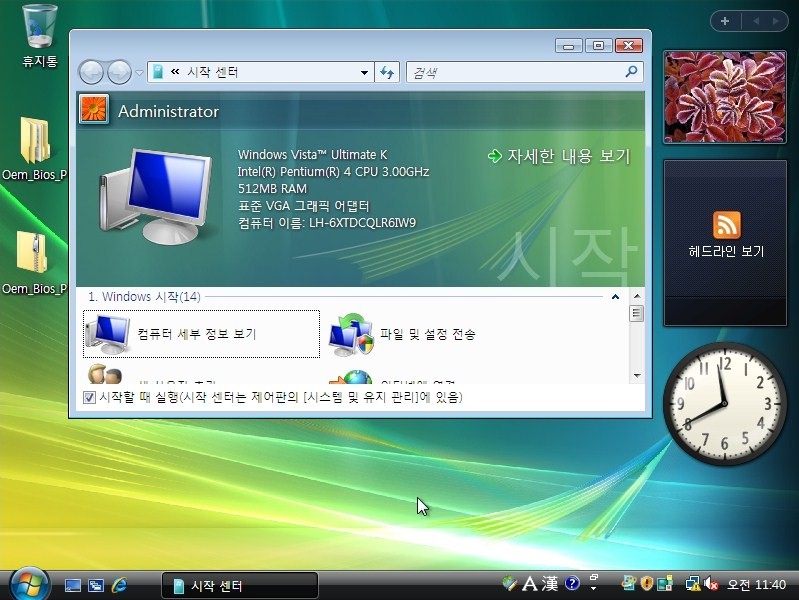Open the Recycle Bin desktop icon
799x600 pixels.
pos(40,36)
